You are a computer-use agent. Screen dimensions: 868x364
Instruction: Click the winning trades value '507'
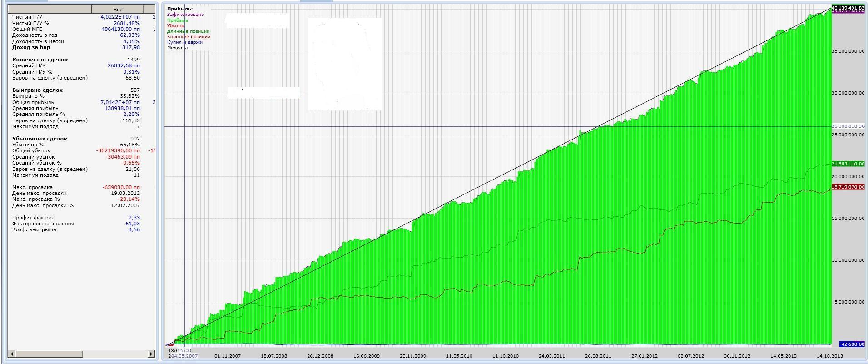pyautogui.click(x=135, y=90)
